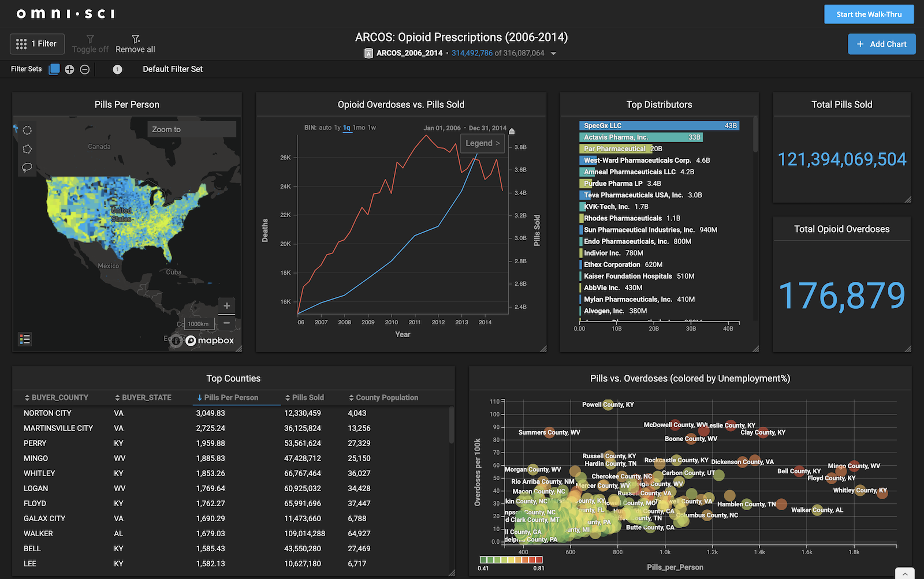Click the Opioid Overdoses chart resize handle
Screen dimensions: 924x579
pos(543,348)
